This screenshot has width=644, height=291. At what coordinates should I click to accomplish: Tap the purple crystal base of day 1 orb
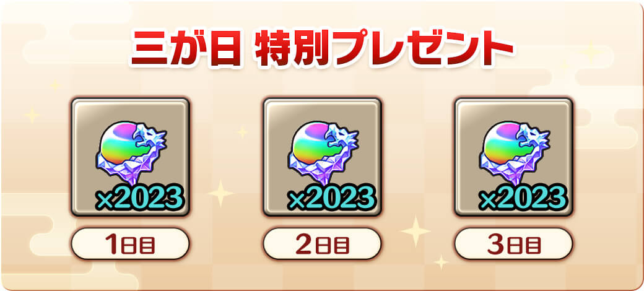131,168
